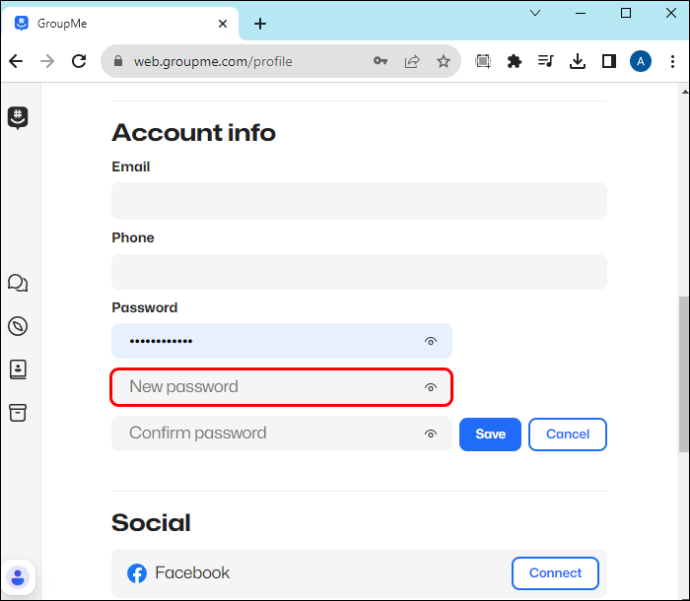
Task: Select the GroupMe browser tab
Action: 120,24
